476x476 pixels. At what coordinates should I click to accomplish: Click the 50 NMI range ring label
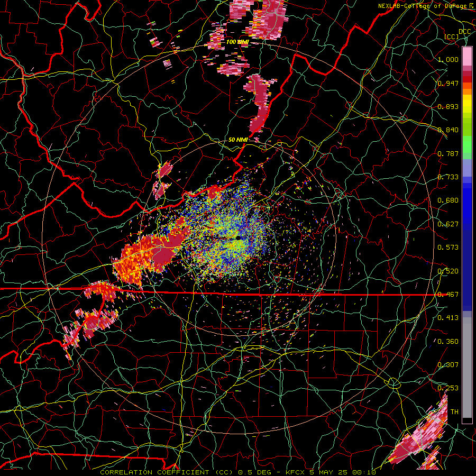point(238,140)
